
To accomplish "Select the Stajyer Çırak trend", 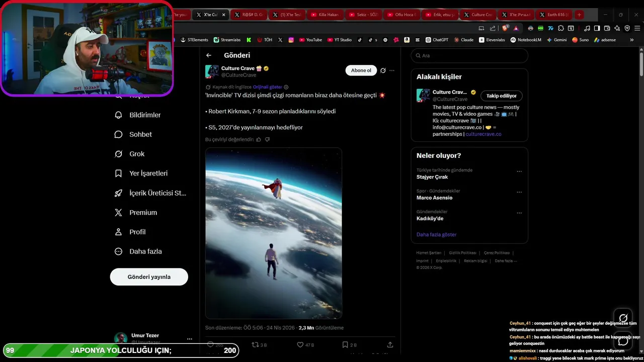I will pos(432,177).
